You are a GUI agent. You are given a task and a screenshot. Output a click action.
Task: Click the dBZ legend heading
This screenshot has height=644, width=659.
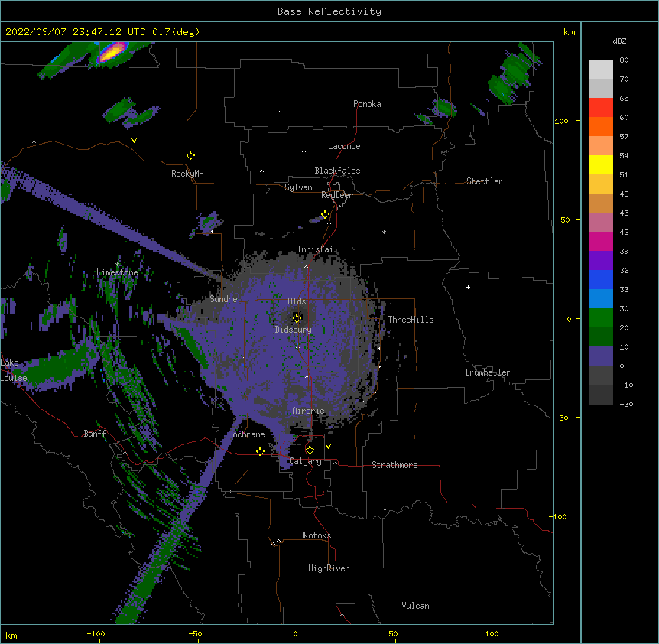(x=619, y=41)
